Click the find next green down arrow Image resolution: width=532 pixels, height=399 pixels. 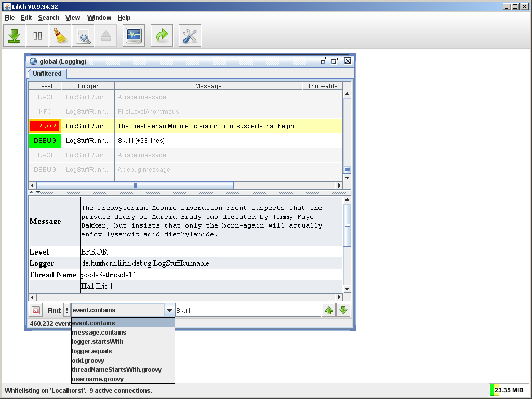(x=343, y=310)
